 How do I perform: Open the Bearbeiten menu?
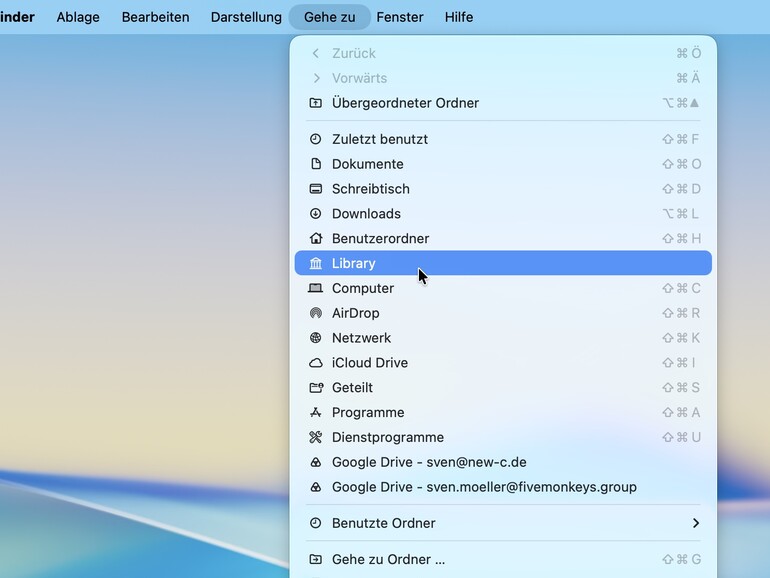click(x=156, y=17)
